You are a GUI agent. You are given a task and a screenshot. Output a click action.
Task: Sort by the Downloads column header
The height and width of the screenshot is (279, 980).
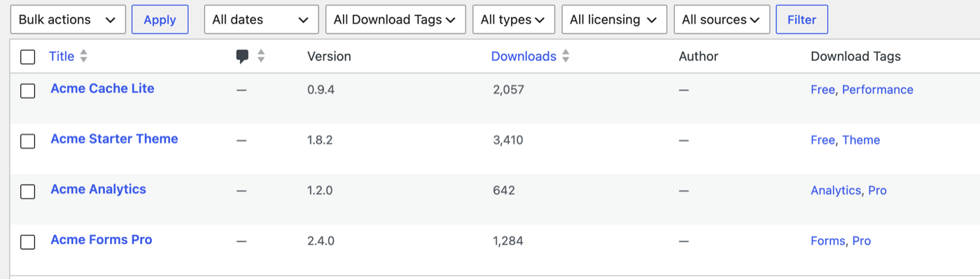524,57
